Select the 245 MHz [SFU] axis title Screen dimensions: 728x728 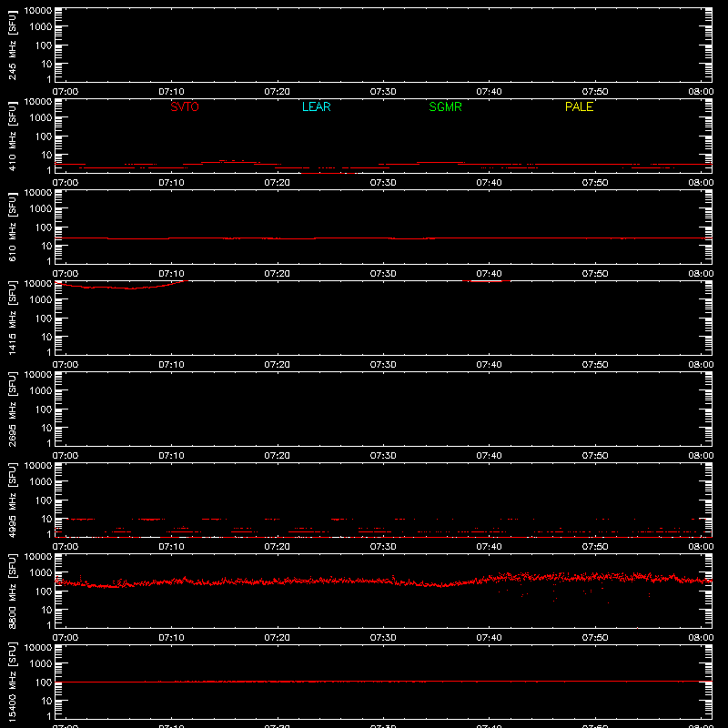click(12, 45)
